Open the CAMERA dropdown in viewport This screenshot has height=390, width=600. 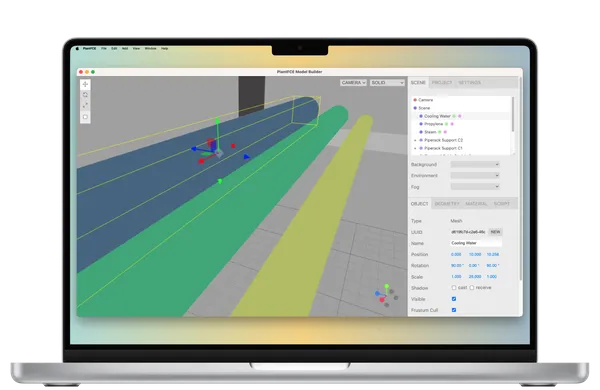tap(353, 83)
